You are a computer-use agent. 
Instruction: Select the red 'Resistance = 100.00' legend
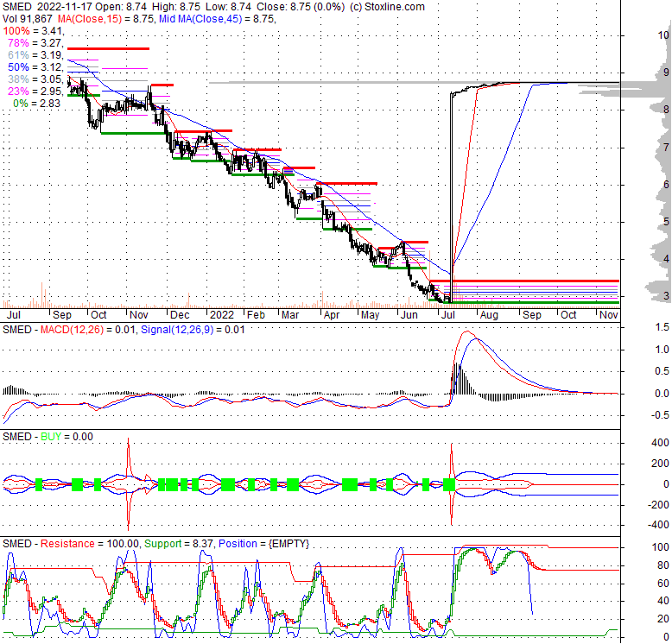(90, 544)
